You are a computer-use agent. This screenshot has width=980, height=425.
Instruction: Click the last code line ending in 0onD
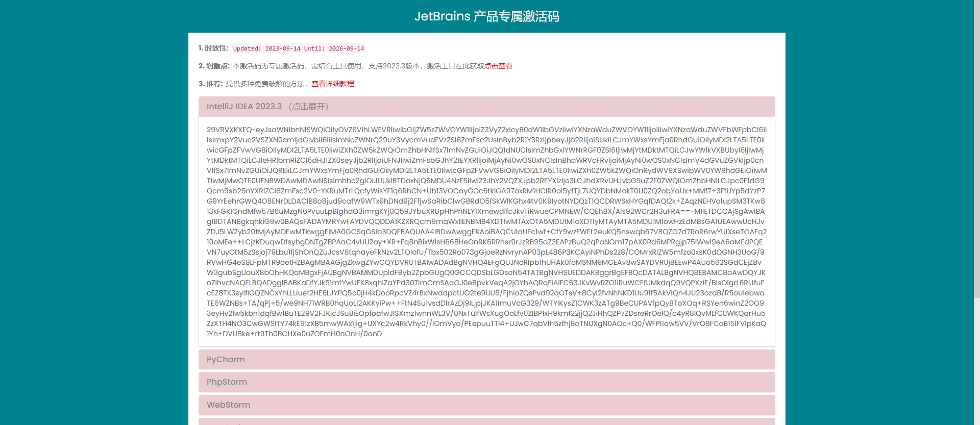click(x=294, y=334)
